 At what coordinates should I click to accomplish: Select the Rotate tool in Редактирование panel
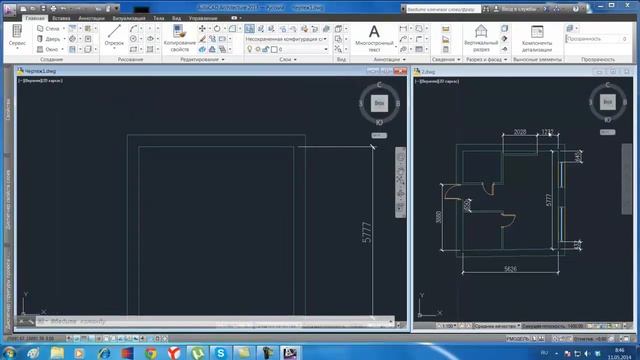[x=217, y=28]
